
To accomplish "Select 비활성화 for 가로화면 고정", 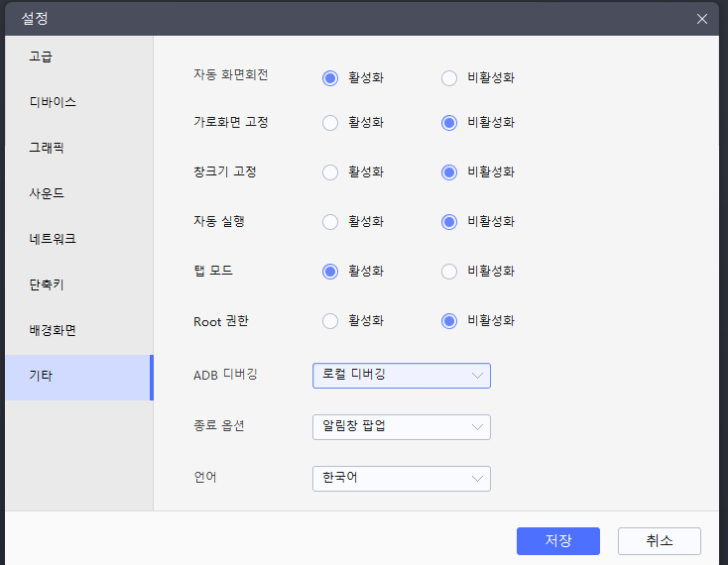I will tap(449, 123).
